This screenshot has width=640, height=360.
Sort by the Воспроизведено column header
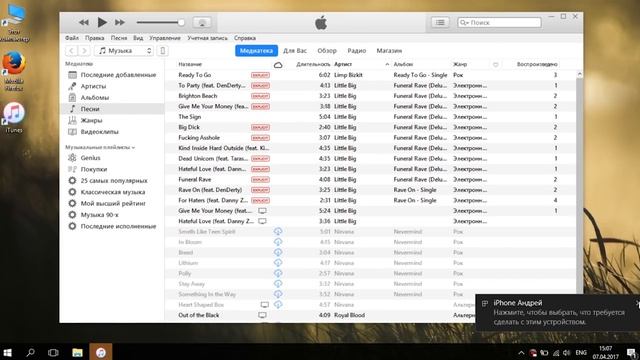coord(537,64)
